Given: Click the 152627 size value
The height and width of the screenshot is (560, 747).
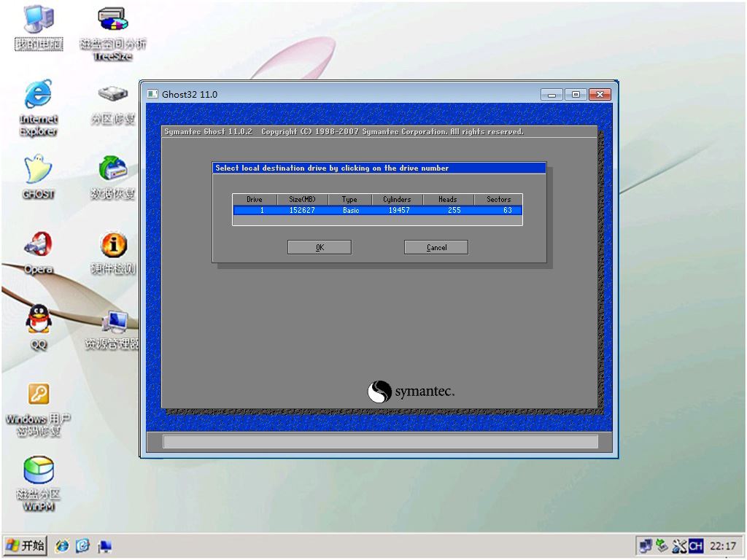Looking at the screenshot, I should tap(302, 210).
